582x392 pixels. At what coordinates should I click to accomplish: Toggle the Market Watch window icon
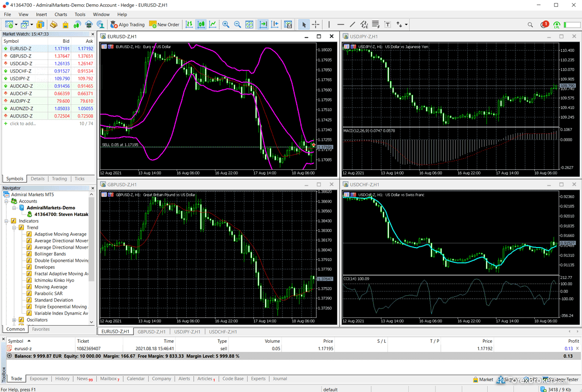coord(40,24)
